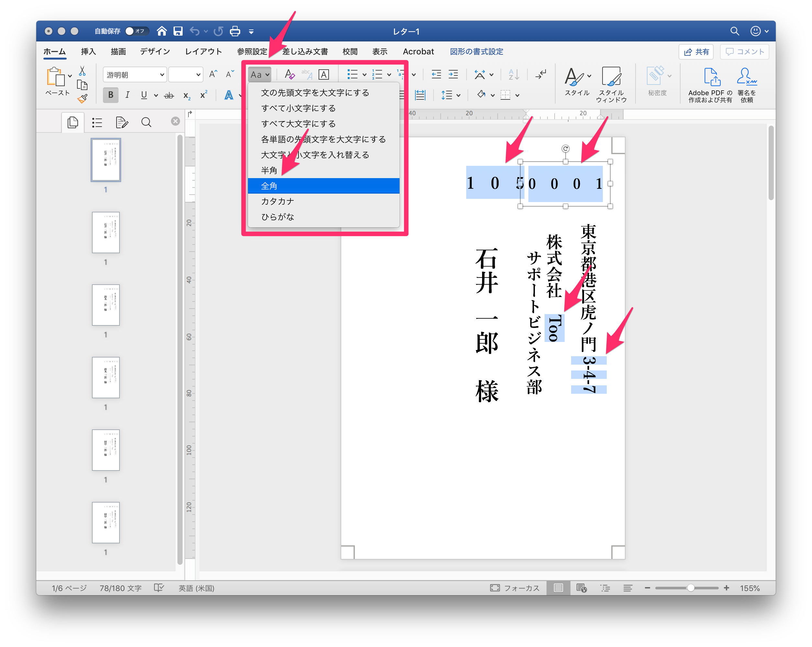812x647 pixels.
Task: Show thumbnails pane in navigation sidebar
Action: (x=73, y=122)
